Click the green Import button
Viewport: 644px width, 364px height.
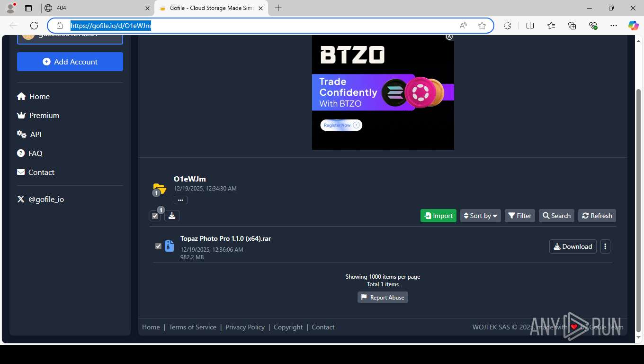[438, 216]
